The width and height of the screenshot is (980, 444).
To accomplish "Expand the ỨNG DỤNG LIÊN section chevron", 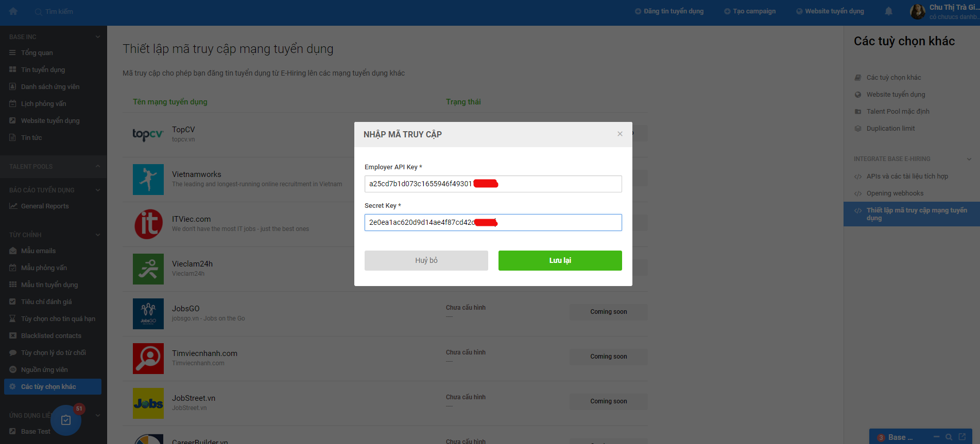I will 98,415.
